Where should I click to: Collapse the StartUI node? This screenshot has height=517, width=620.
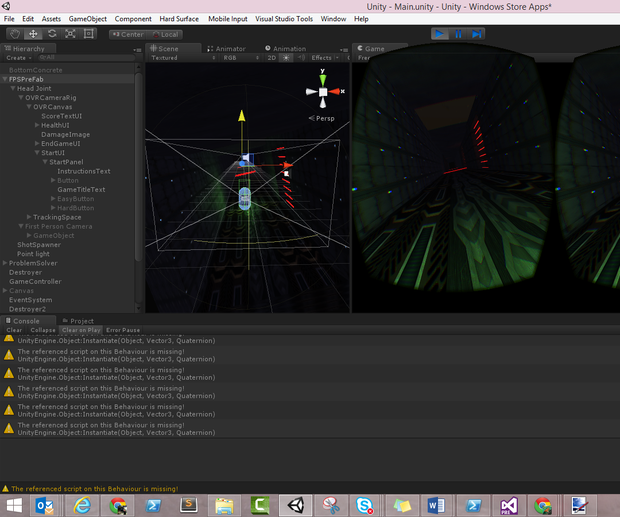click(x=37, y=153)
